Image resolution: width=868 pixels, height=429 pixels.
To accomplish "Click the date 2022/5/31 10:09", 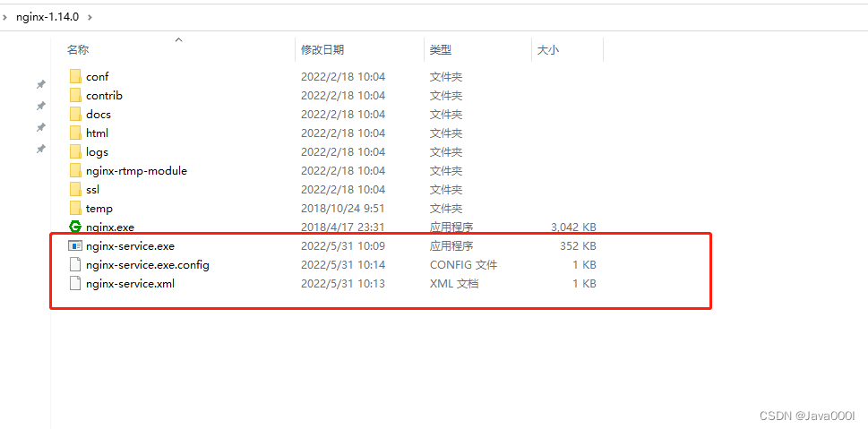I will tap(343, 245).
